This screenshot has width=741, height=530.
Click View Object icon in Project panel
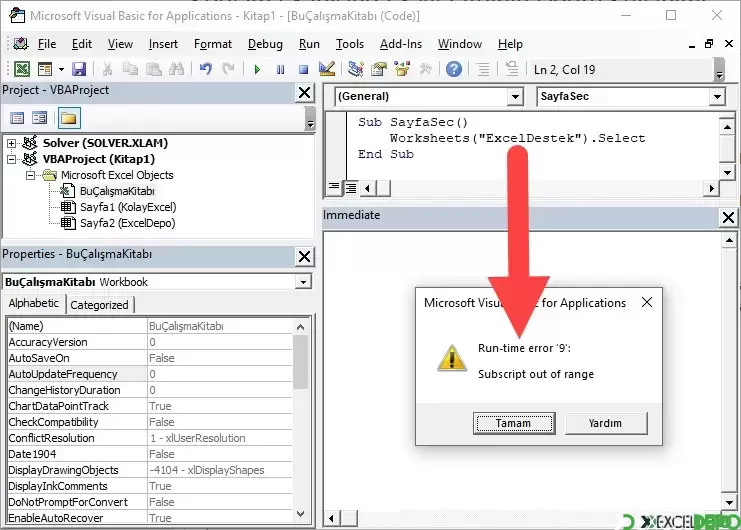[x=39, y=118]
